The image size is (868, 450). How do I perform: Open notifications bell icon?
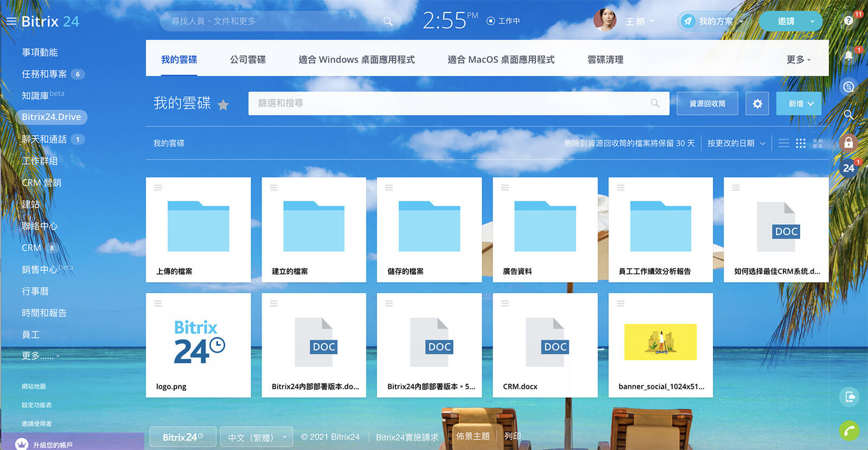[848, 56]
